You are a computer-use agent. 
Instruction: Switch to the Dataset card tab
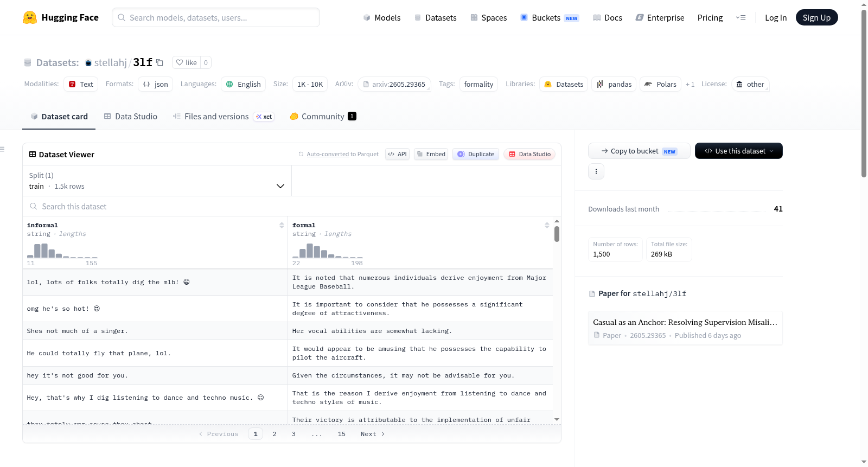click(59, 116)
